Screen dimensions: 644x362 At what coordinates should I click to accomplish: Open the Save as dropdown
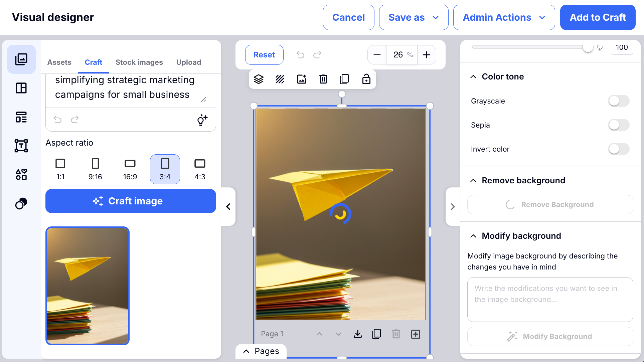[414, 17]
